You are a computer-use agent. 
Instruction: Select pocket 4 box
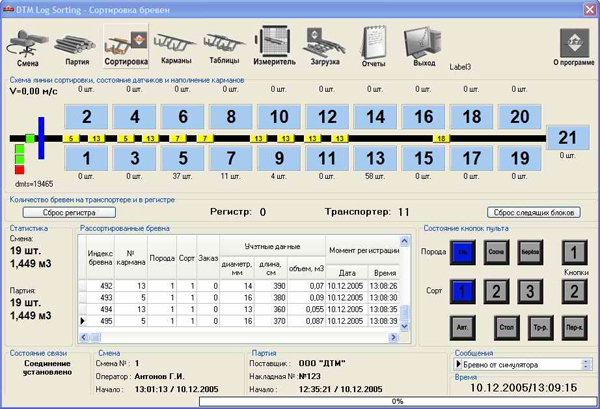[135, 117]
